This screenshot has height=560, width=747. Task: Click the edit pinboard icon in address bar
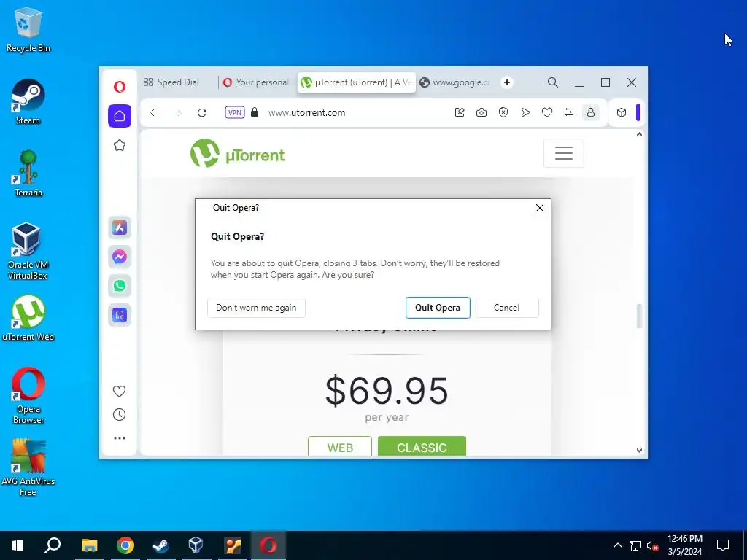(x=460, y=113)
